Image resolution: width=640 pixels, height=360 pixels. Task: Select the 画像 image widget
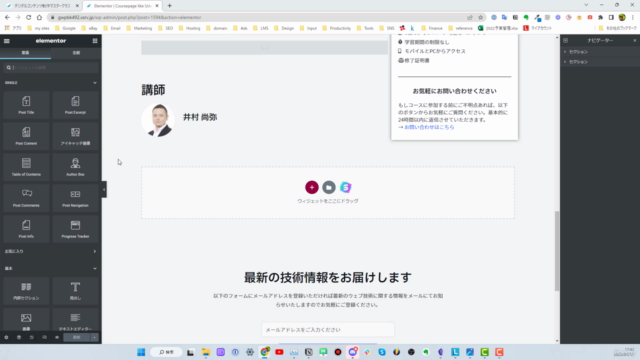[26, 320]
